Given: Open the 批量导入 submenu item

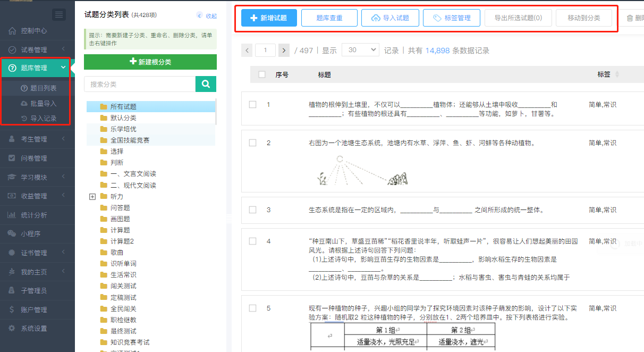Looking at the screenshot, I should 37,103.
